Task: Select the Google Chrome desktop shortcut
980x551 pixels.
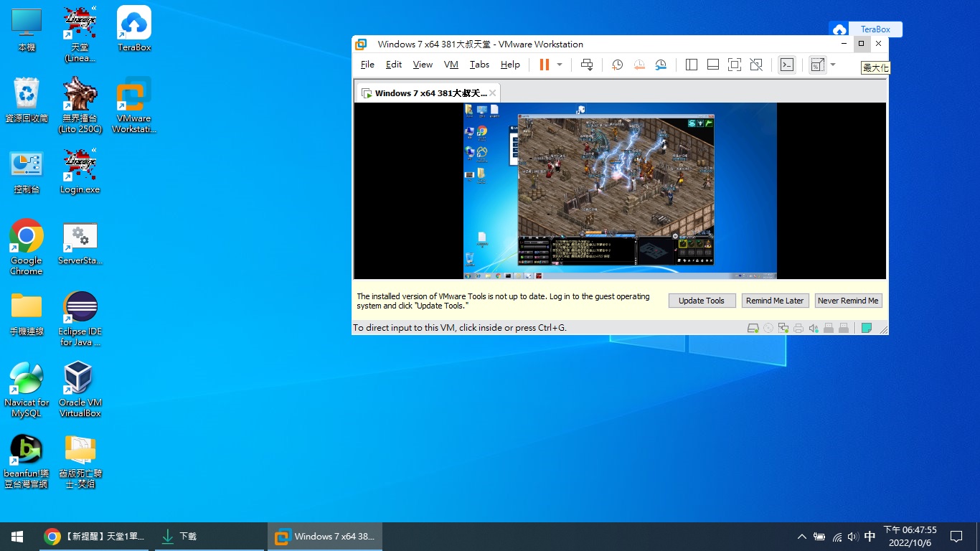Action: pos(27,248)
